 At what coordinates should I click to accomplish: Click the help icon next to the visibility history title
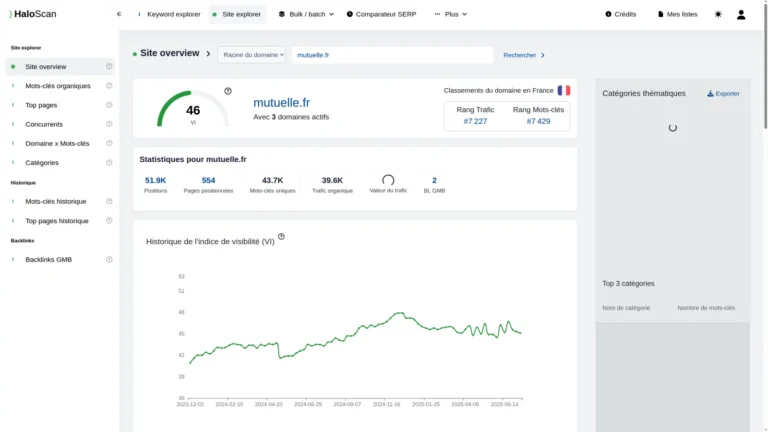(x=281, y=237)
